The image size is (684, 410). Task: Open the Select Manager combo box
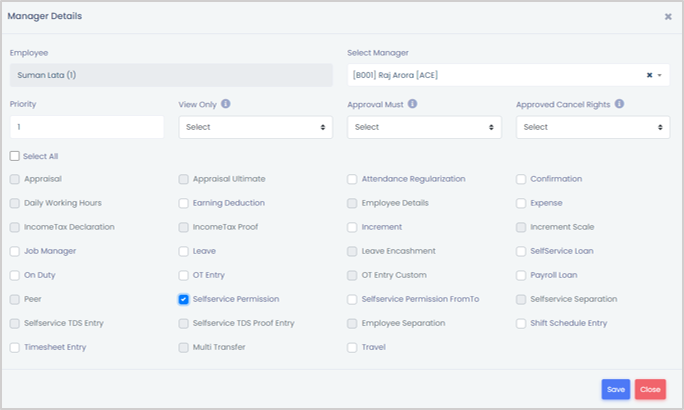[500, 75]
